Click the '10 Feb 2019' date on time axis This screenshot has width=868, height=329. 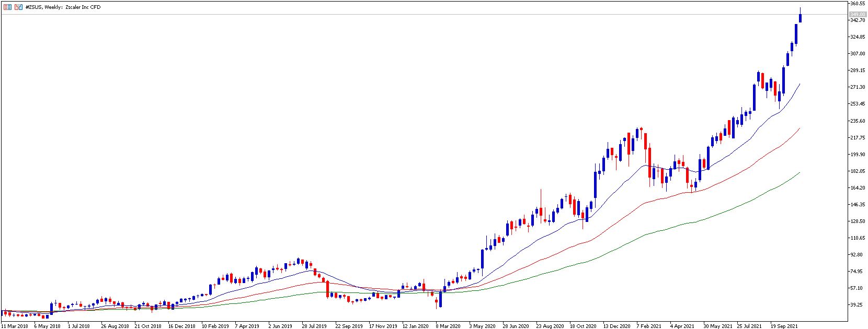click(x=215, y=326)
